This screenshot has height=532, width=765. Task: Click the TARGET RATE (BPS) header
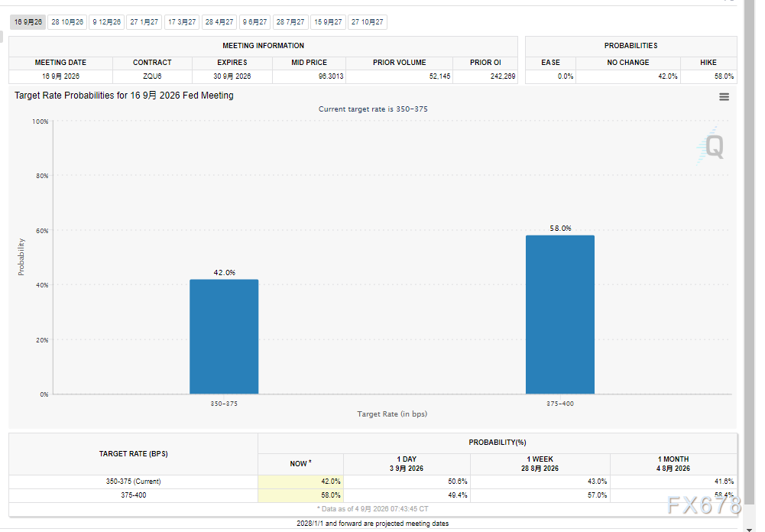(133, 454)
